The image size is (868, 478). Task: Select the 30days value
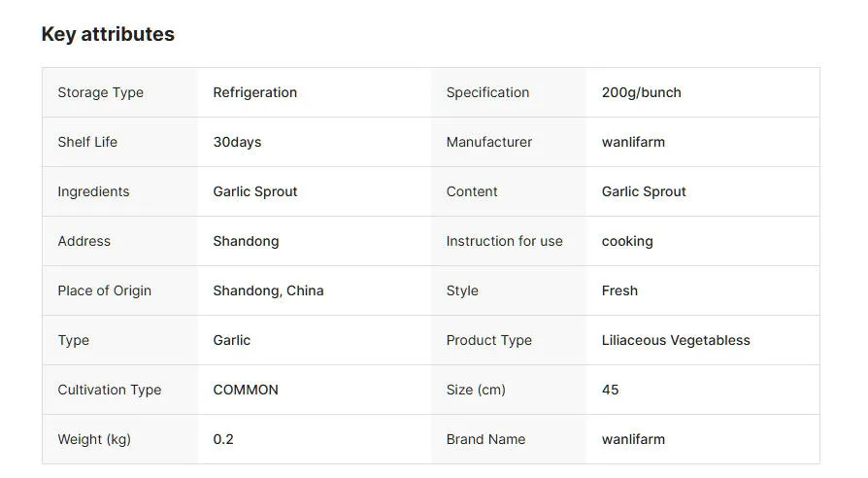coord(237,142)
